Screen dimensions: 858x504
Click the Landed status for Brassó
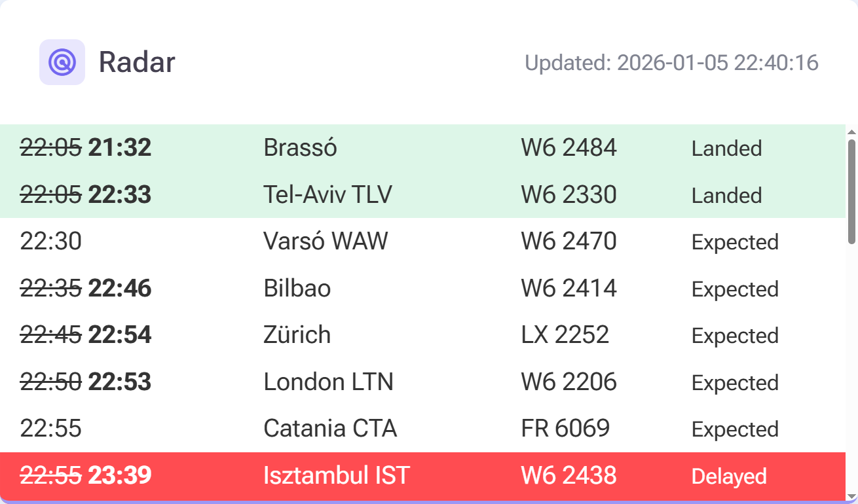pyautogui.click(x=726, y=149)
